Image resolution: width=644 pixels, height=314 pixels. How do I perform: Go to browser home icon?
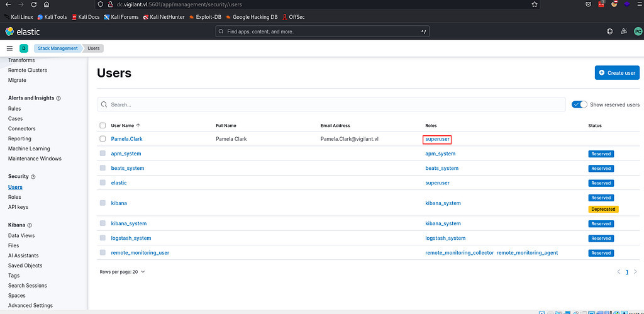click(47, 4)
